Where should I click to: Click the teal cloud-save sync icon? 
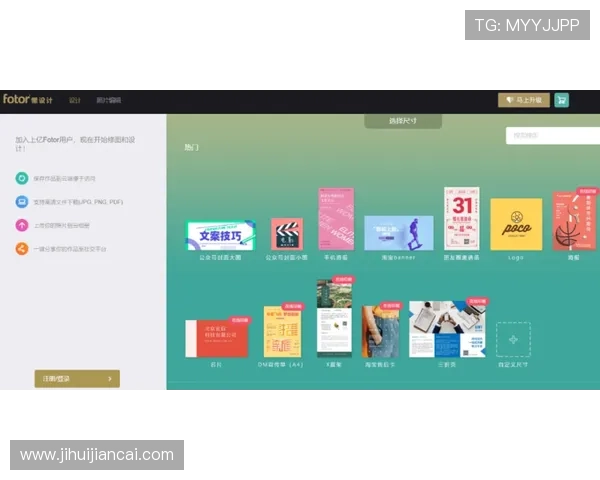tap(22, 178)
